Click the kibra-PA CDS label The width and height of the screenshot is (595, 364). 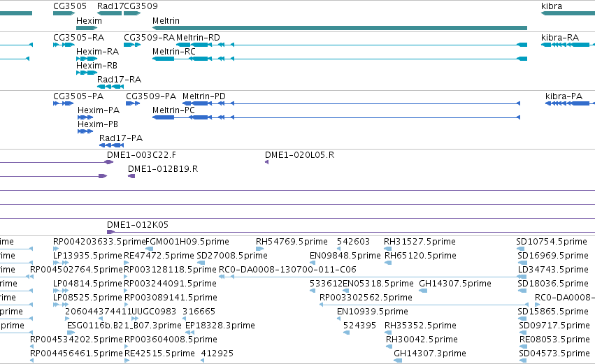(564, 96)
